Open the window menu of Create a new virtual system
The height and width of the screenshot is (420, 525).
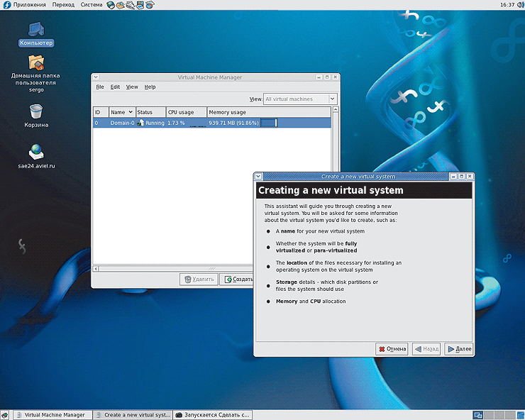[x=259, y=176]
